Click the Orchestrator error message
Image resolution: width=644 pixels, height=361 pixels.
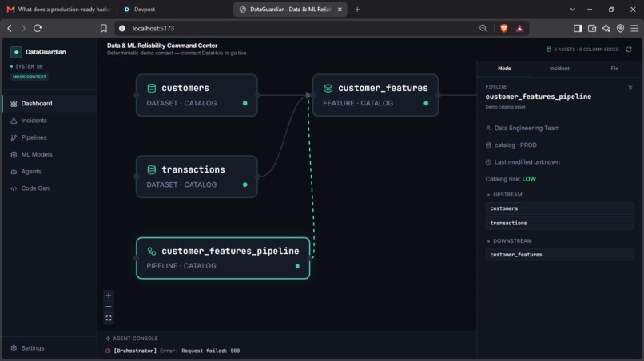click(177, 351)
